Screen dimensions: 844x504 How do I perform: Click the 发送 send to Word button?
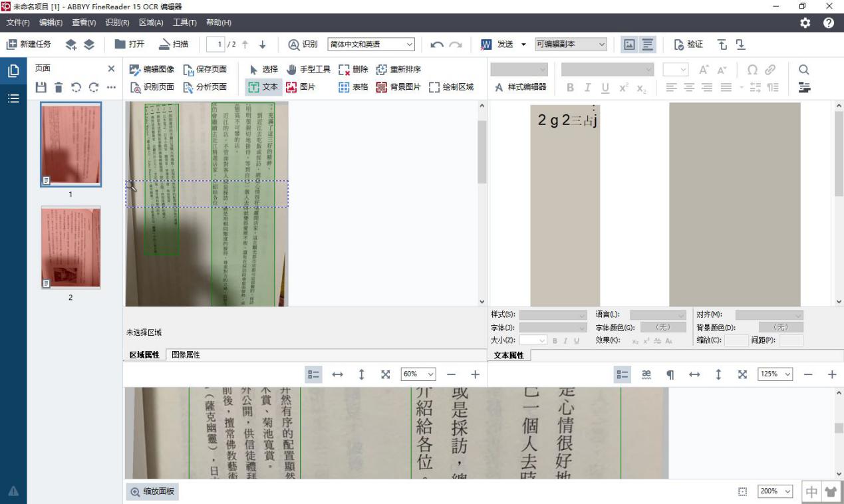tap(497, 45)
